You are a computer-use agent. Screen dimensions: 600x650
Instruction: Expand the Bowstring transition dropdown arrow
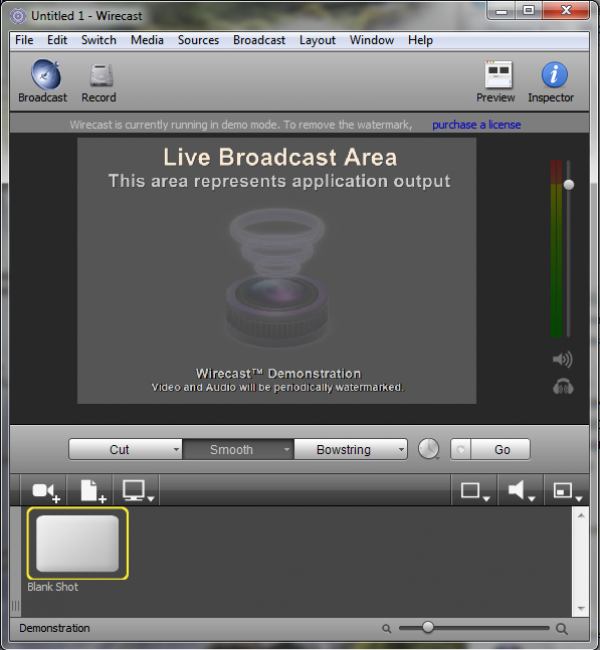(x=401, y=449)
